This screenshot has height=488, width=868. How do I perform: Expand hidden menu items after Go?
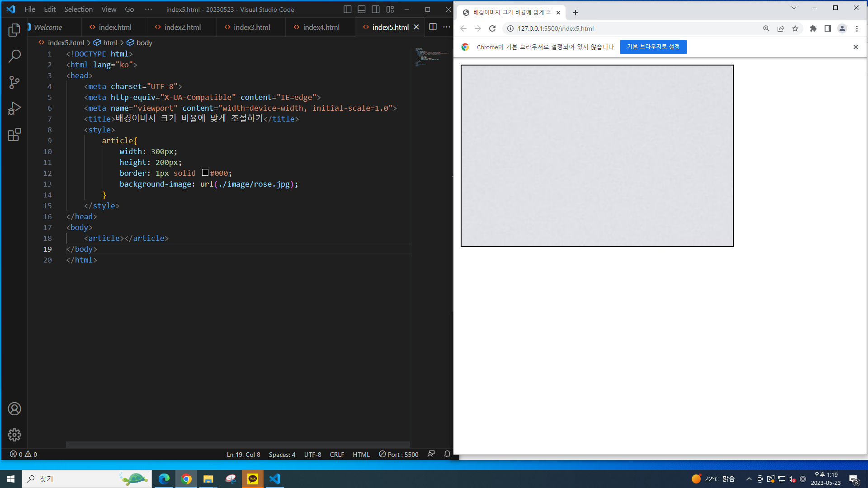pos(148,9)
